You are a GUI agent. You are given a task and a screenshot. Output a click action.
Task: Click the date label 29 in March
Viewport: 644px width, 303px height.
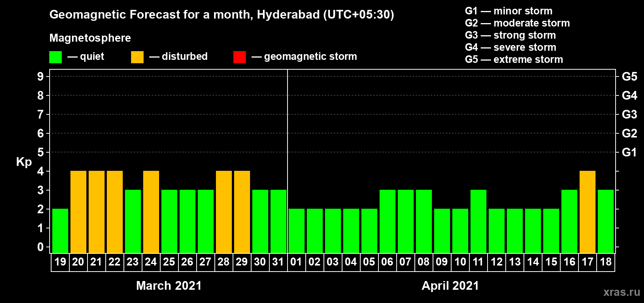(242, 262)
